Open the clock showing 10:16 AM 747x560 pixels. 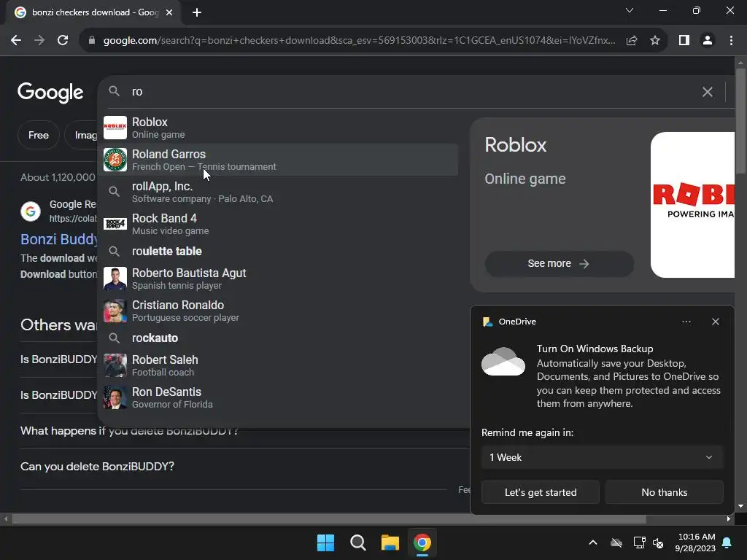point(695,542)
